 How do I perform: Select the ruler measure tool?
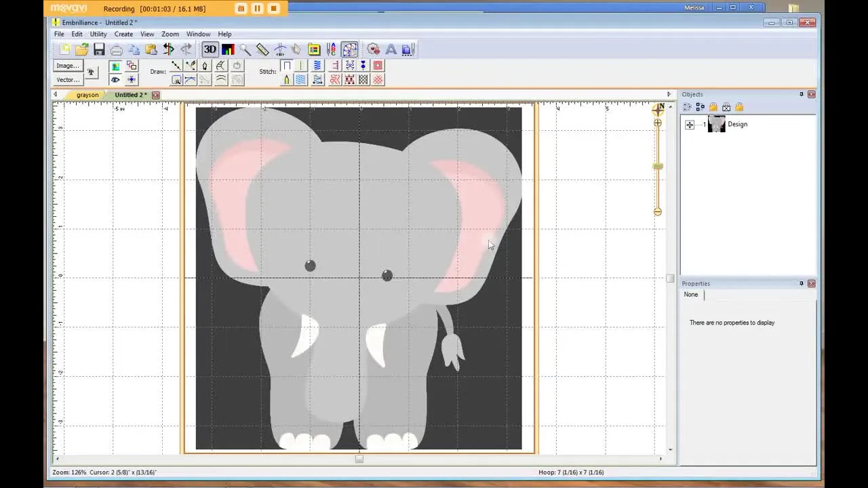(262, 49)
